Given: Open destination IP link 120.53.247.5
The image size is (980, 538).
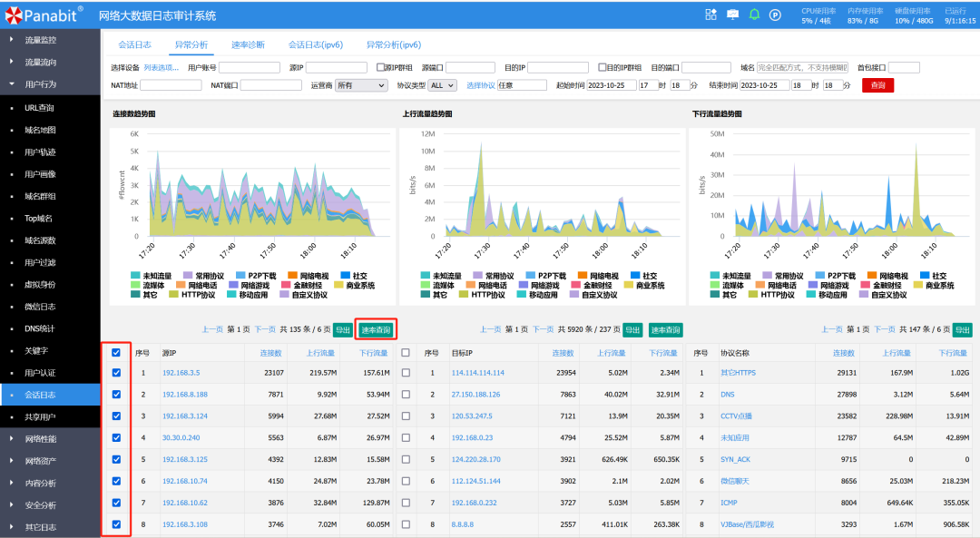Looking at the screenshot, I should pos(472,416).
